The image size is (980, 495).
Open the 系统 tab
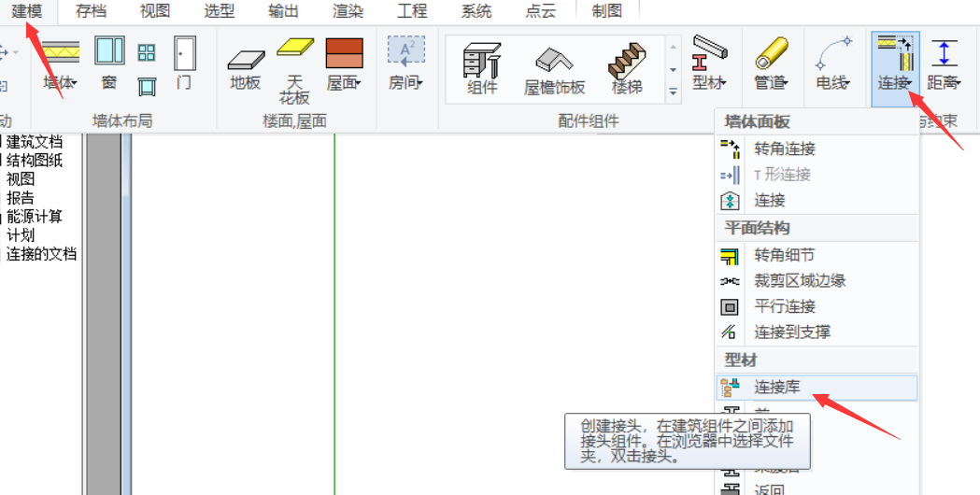[x=476, y=11]
